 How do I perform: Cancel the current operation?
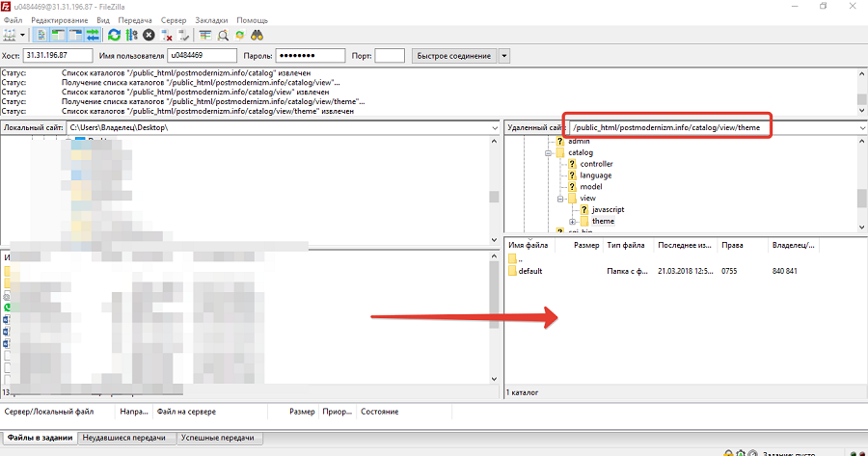pyautogui.click(x=149, y=36)
